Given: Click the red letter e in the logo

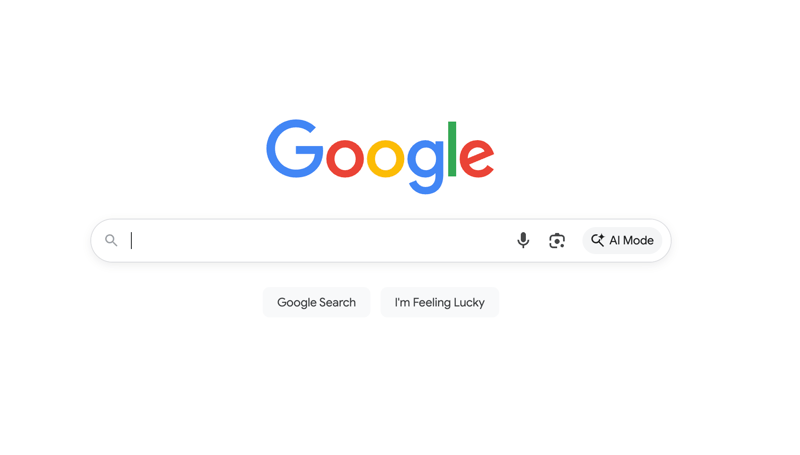Looking at the screenshot, I should coord(477,158).
